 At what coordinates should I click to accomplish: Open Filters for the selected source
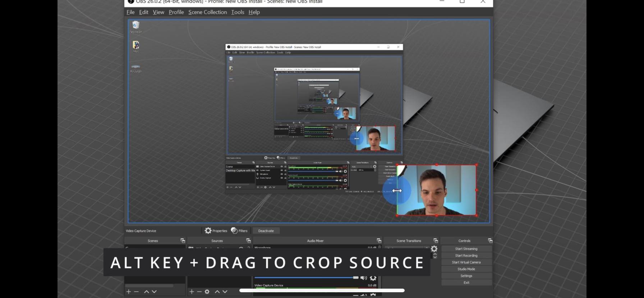[239, 231]
